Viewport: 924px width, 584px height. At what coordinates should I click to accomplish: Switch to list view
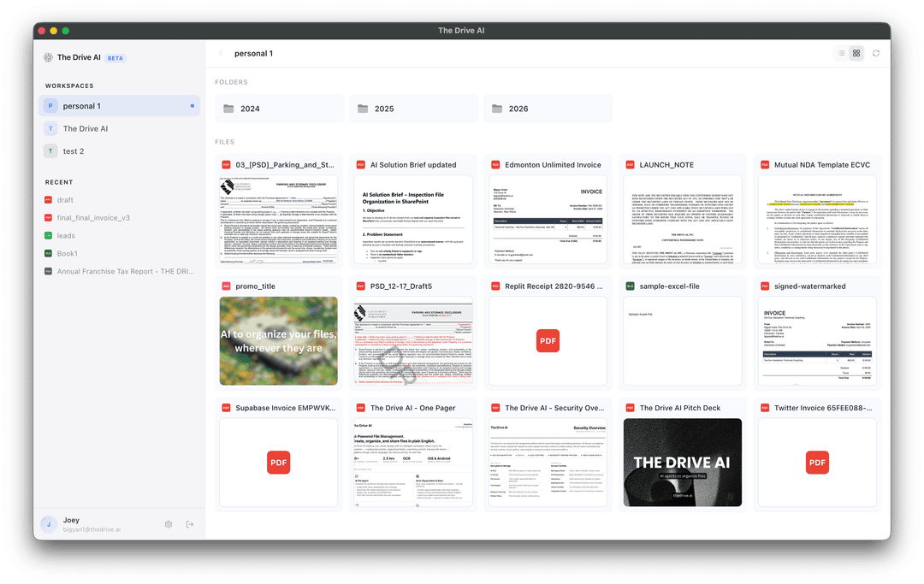842,53
